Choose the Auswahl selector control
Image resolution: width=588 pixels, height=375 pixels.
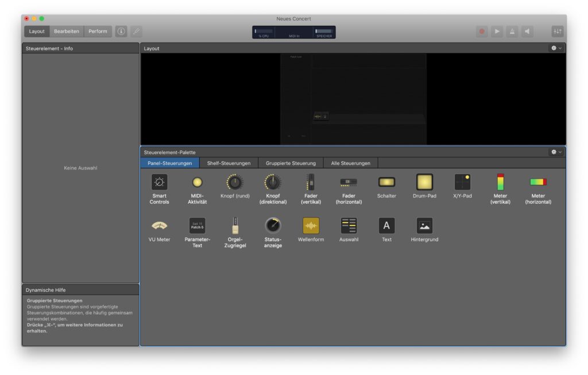pos(349,226)
